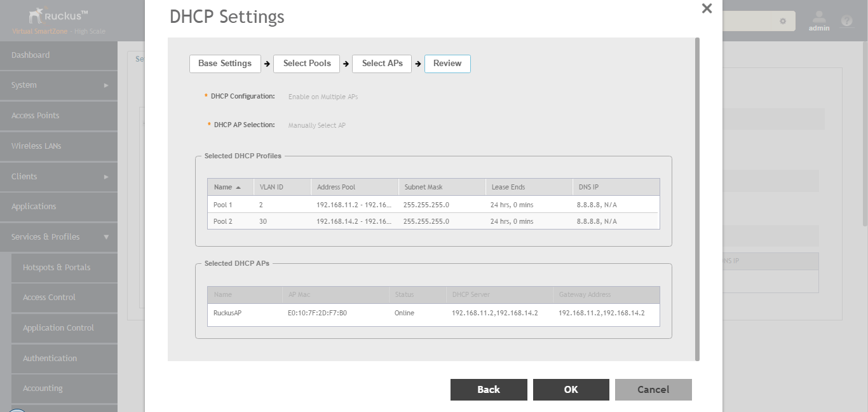This screenshot has width=868, height=412.
Task: Sort profiles by Name column arrow
Action: point(238,188)
